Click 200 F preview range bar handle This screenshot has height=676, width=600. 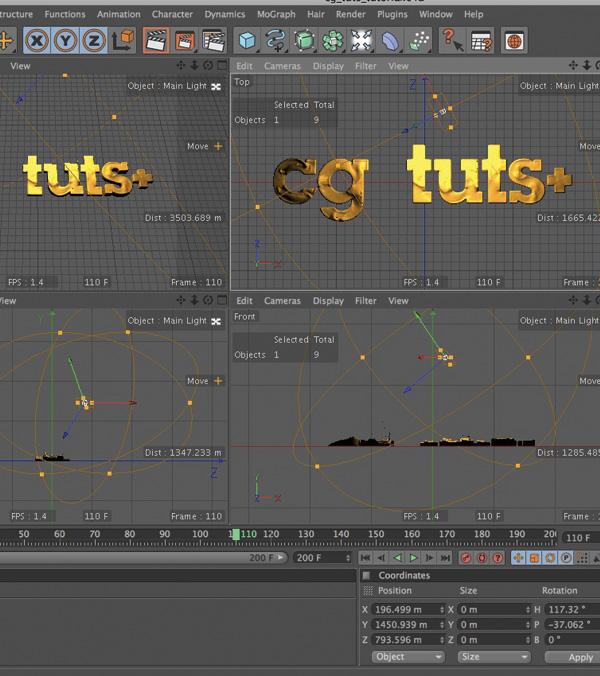pos(281,557)
